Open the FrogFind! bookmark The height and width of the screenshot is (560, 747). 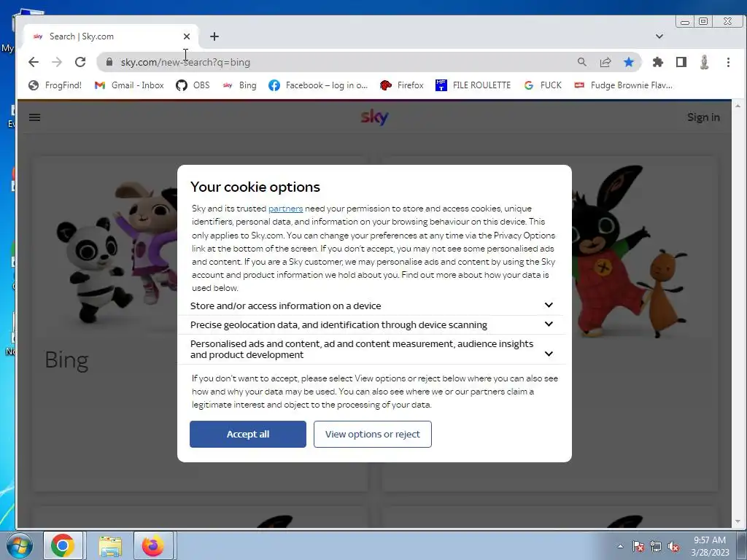pos(55,85)
